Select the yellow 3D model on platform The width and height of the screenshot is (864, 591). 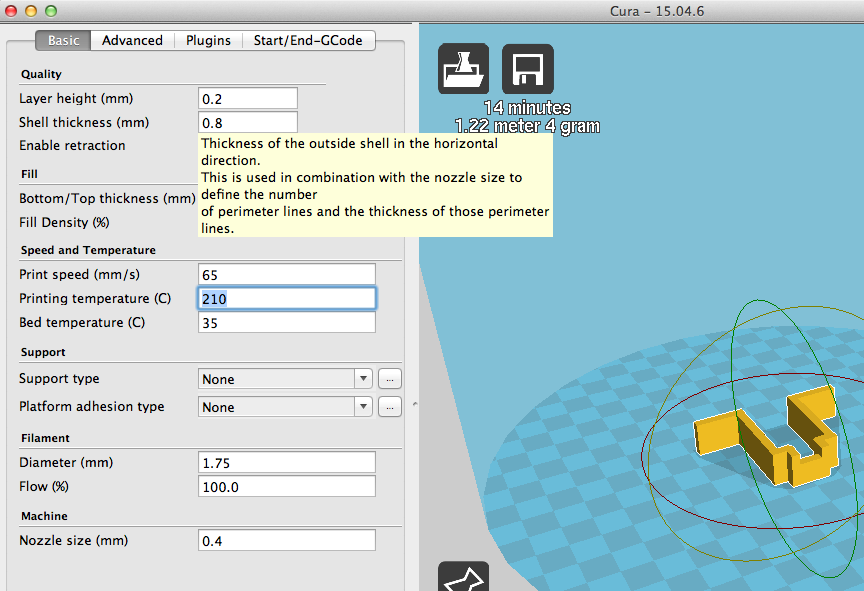tap(766, 436)
